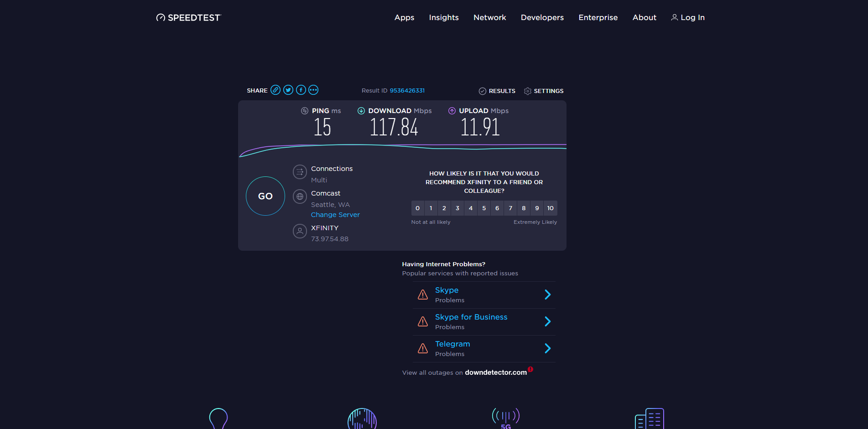Image resolution: width=868 pixels, height=429 pixels.
Task: Rate recommendation as 5
Action: [484, 208]
